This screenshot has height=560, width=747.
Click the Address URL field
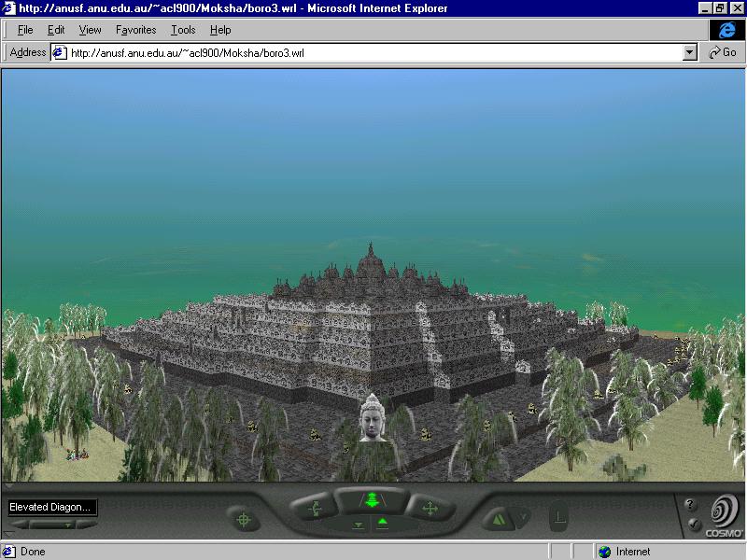point(373,53)
